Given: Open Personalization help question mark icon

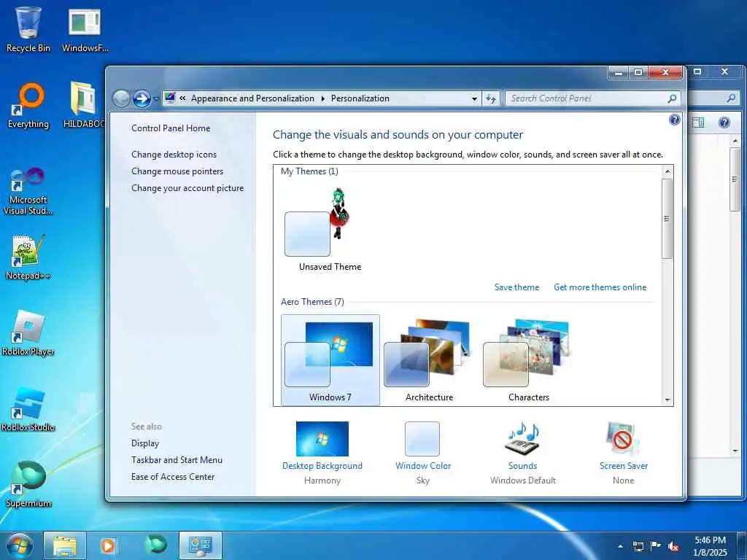Looking at the screenshot, I should pyautogui.click(x=674, y=120).
